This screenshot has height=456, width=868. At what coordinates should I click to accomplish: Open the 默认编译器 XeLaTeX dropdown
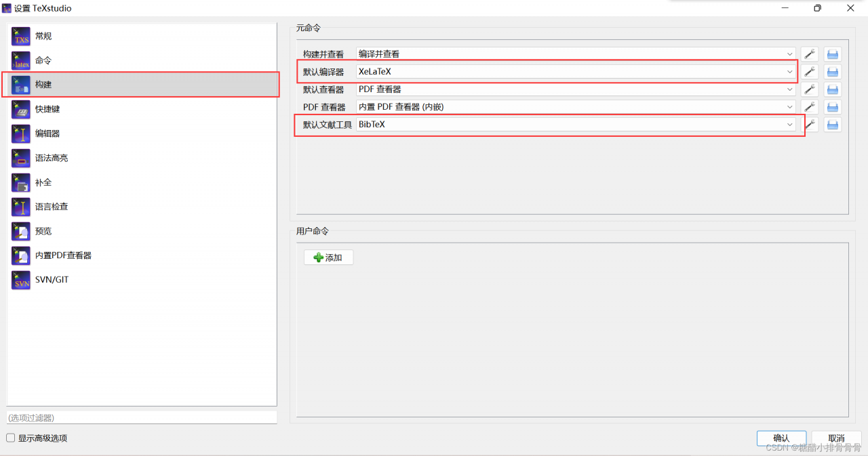click(x=576, y=72)
